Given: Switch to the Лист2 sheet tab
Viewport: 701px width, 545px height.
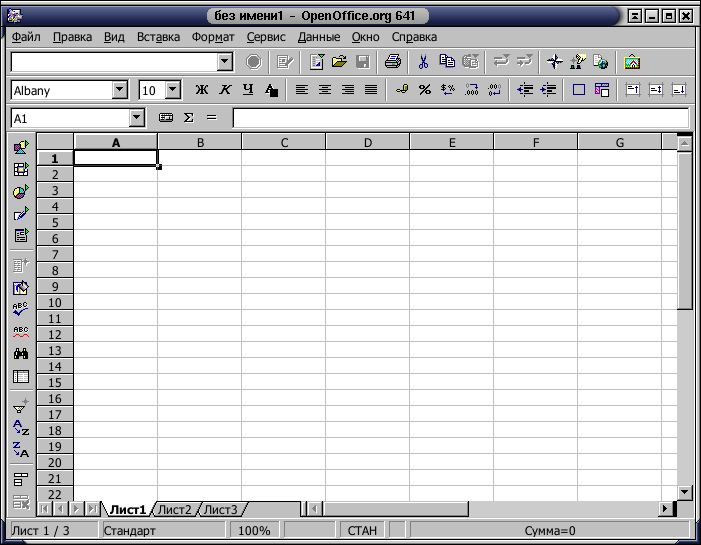Looking at the screenshot, I should [x=175, y=509].
